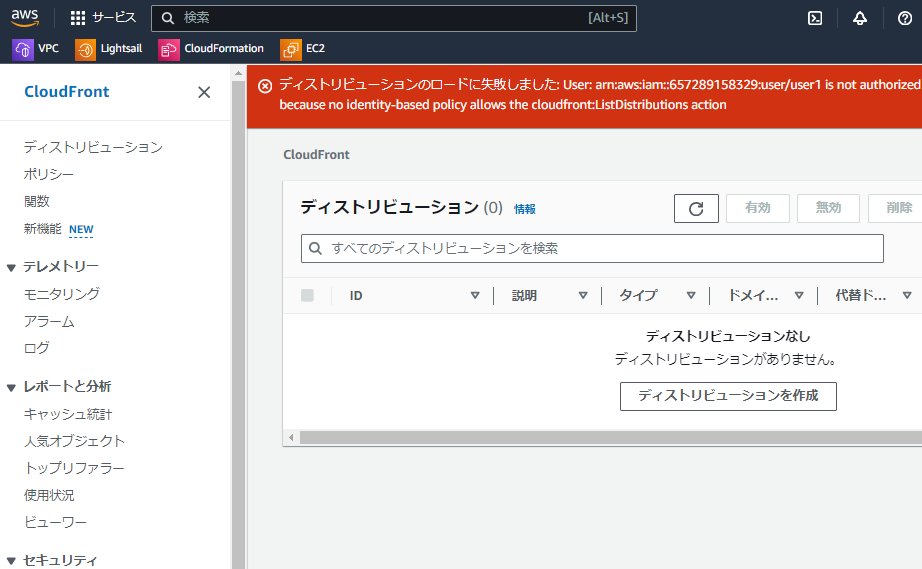
Task: Click the ディストリビューションを作成 button
Action: pyautogui.click(x=728, y=396)
